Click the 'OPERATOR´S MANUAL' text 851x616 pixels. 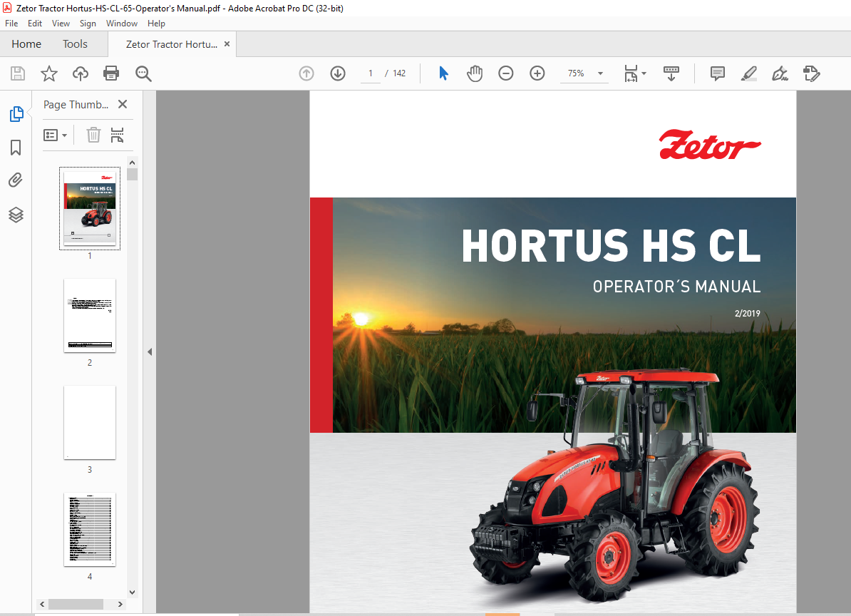click(677, 287)
